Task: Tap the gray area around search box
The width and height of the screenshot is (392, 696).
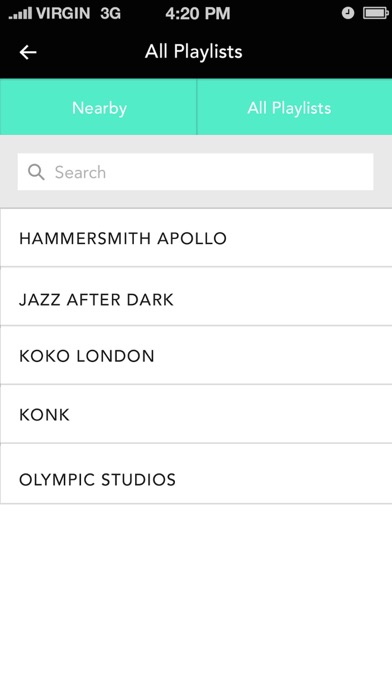Action: 195,199
